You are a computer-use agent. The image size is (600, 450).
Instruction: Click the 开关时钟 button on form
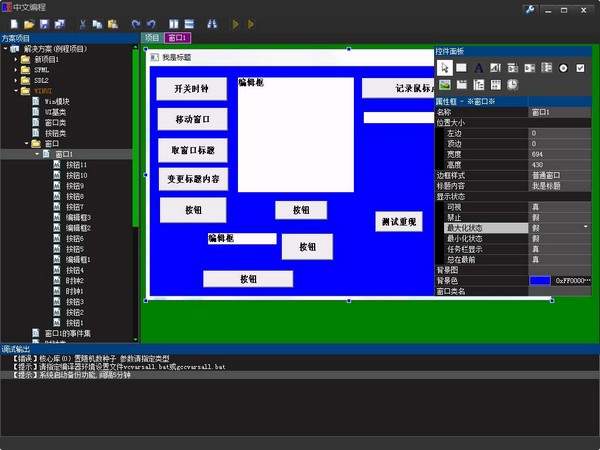[x=191, y=88]
